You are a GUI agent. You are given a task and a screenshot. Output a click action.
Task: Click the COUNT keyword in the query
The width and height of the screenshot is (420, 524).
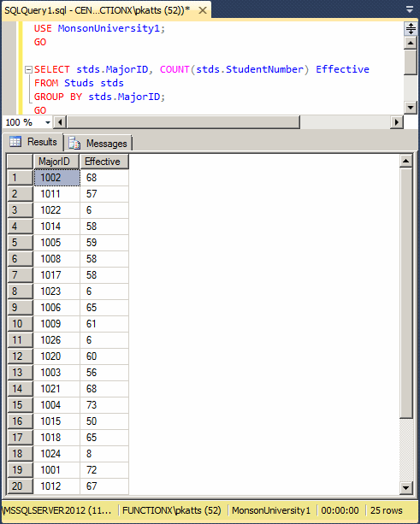click(x=175, y=69)
